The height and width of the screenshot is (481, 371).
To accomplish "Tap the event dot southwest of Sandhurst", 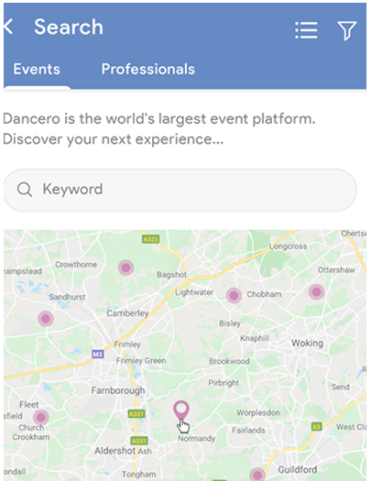I will click(46, 318).
